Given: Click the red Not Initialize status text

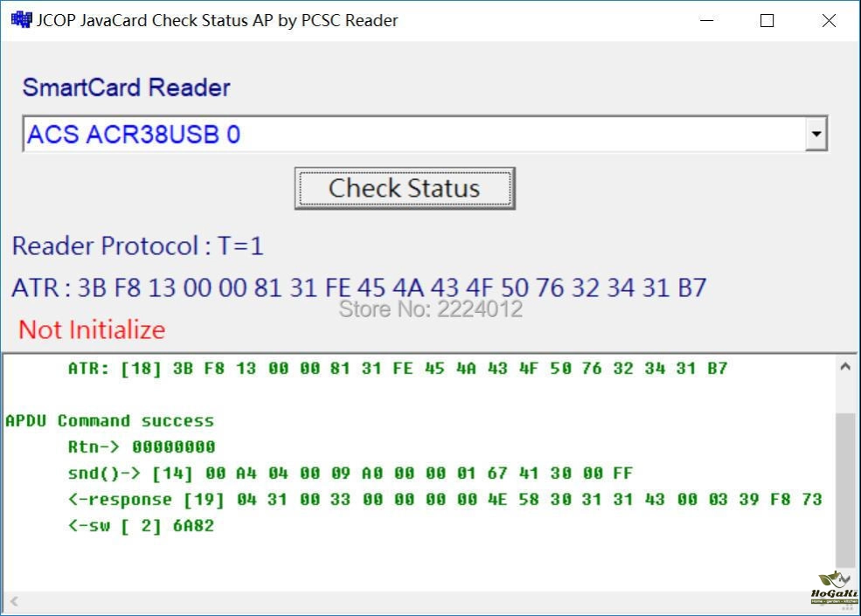Looking at the screenshot, I should (x=92, y=329).
